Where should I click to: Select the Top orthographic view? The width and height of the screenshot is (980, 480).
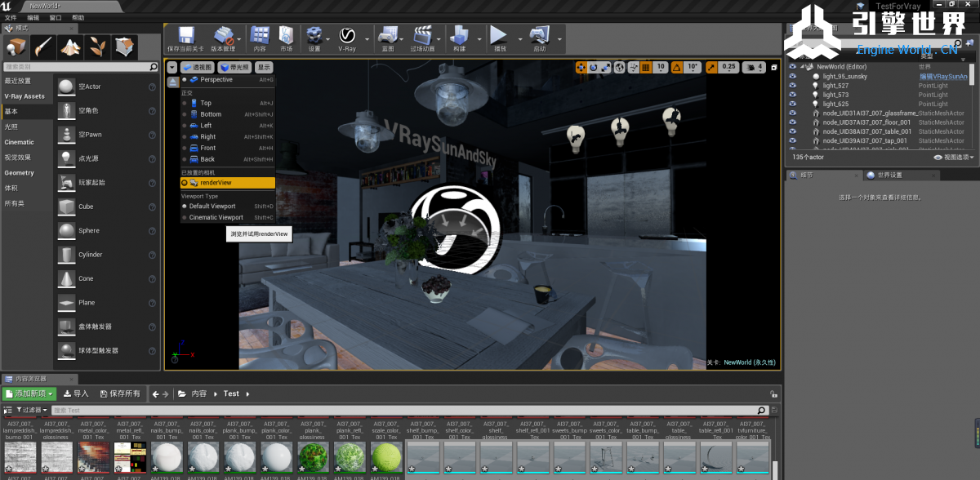coord(228,103)
